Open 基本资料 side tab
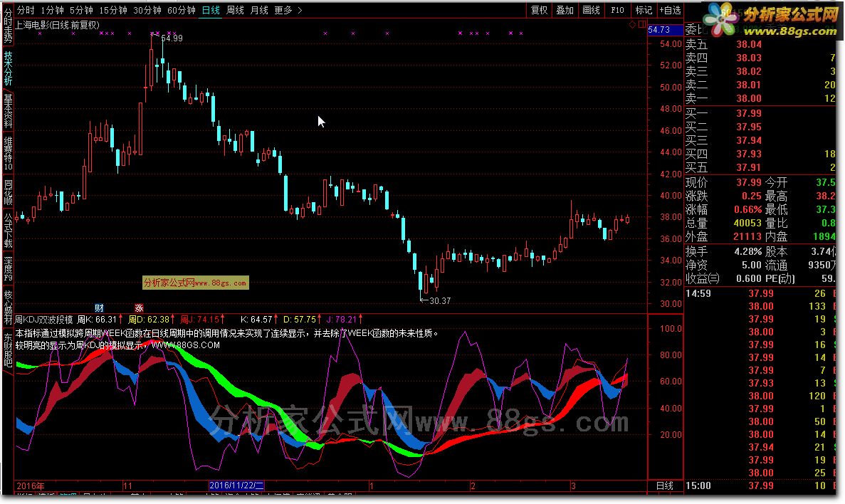This screenshot has width=845, height=504. (x=8, y=110)
